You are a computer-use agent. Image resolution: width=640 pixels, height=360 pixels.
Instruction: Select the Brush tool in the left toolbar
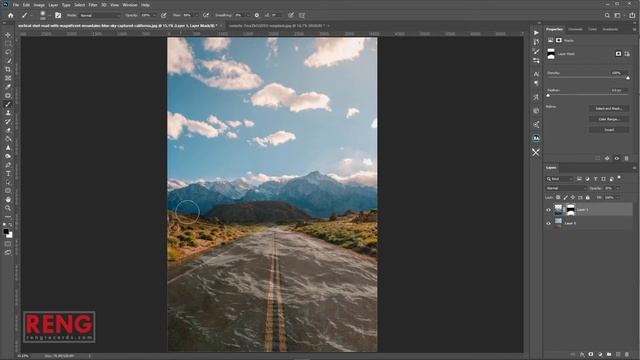[x=8, y=104]
